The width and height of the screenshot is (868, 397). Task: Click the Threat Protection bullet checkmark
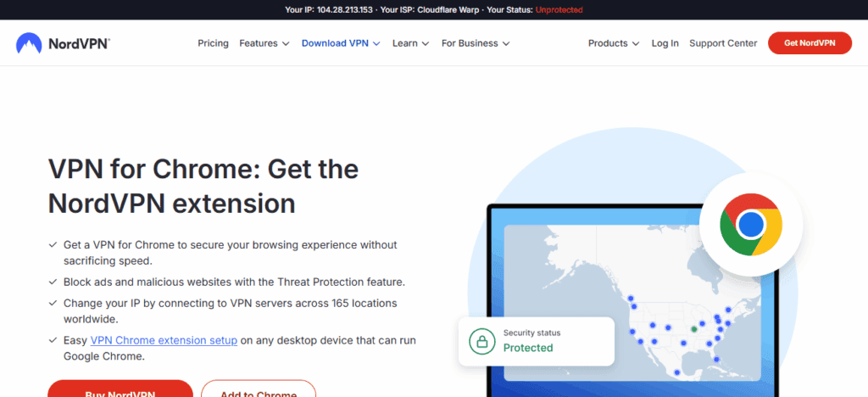tap(53, 282)
